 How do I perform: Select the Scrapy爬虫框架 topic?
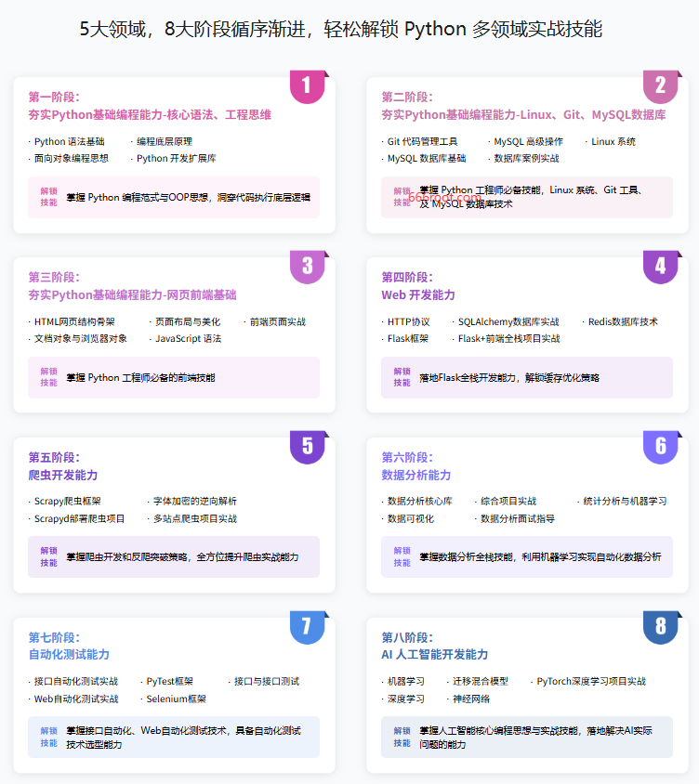coord(67,501)
